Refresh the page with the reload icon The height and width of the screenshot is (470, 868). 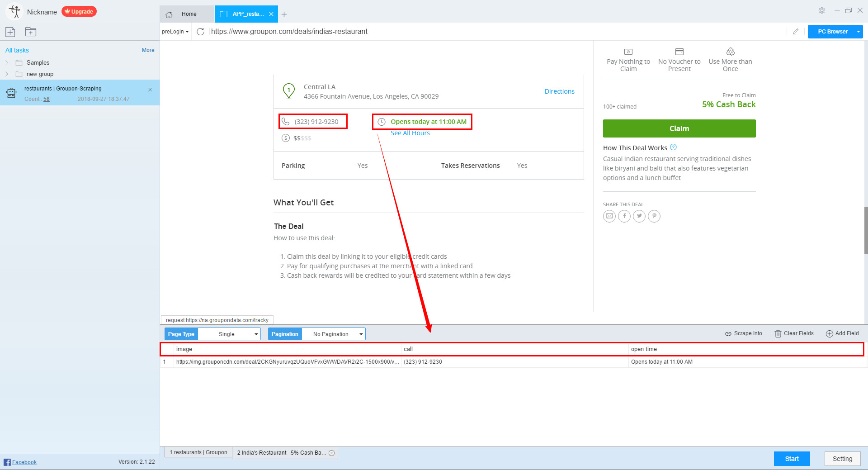pos(200,32)
